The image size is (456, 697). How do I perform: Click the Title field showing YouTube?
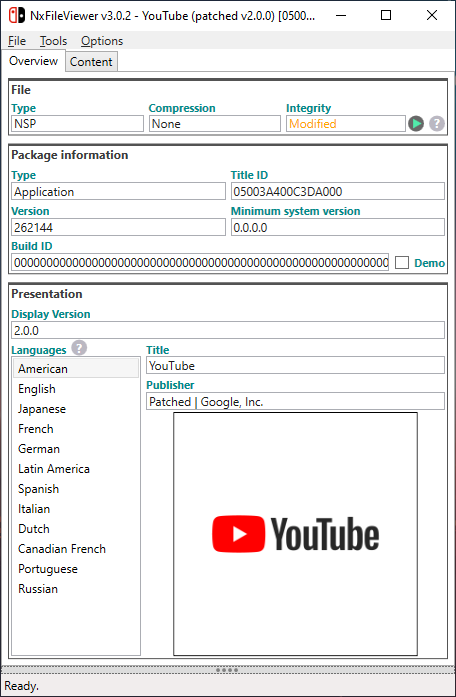[x=296, y=365]
